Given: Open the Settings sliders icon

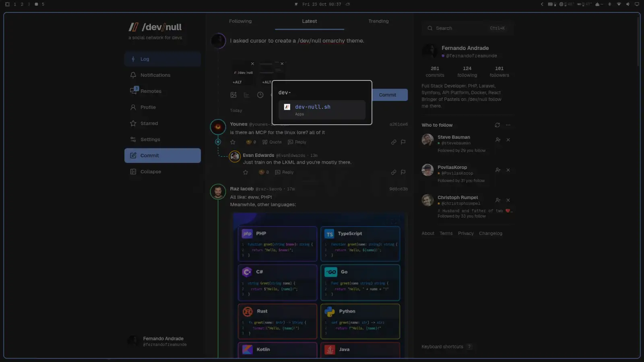Looking at the screenshot, I should click(x=133, y=140).
